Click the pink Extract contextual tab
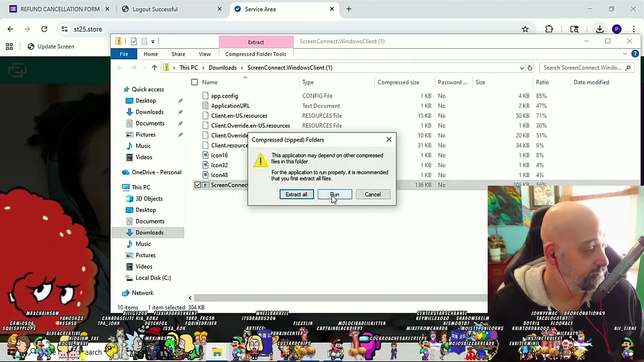This screenshot has height=362, width=644. (256, 42)
